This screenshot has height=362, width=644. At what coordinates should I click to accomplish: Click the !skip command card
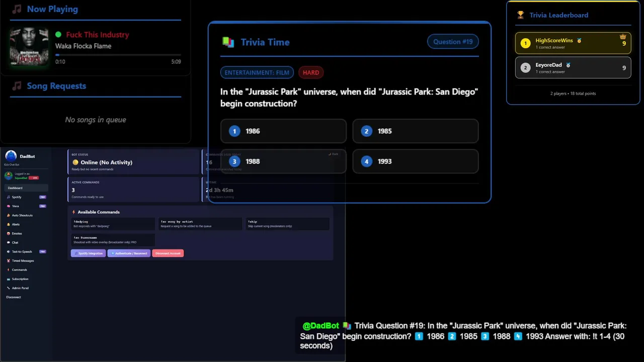pyautogui.click(x=287, y=224)
